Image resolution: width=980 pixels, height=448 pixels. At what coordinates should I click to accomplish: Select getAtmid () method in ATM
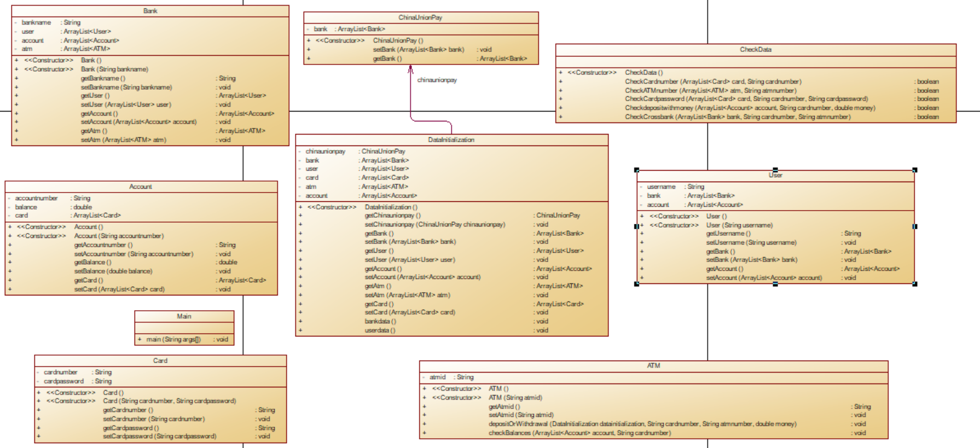click(x=504, y=406)
